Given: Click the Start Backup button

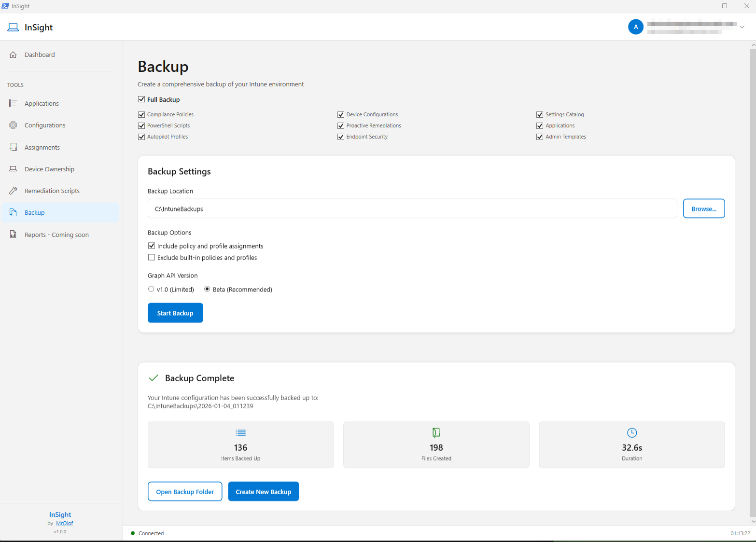Looking at the screenshot, I should click(175, 313).
